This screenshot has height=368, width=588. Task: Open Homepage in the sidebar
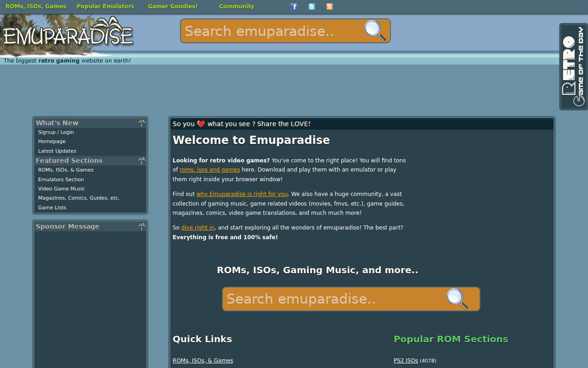pyautogui.click(x=52, y=141)
